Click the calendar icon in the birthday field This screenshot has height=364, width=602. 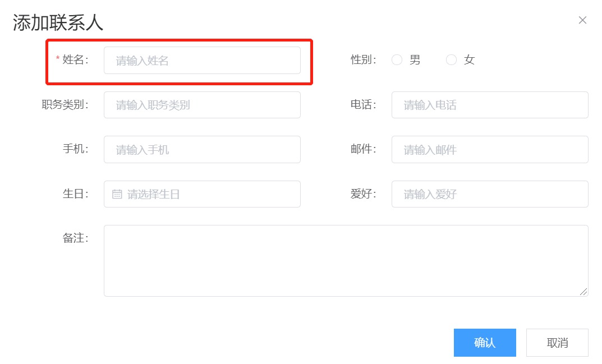117,195
